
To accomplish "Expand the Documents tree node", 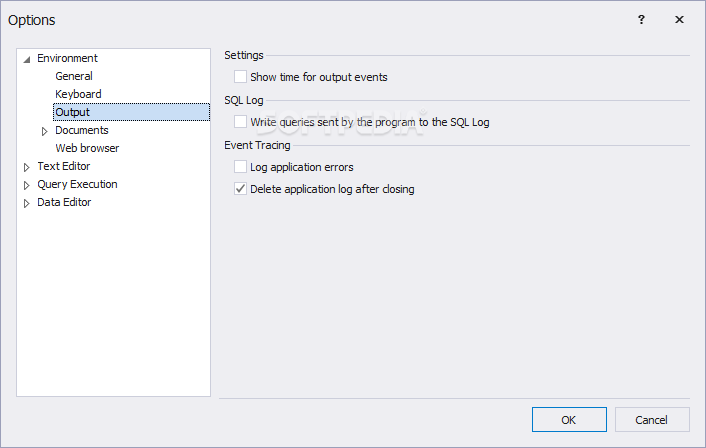I will point(45,131).
